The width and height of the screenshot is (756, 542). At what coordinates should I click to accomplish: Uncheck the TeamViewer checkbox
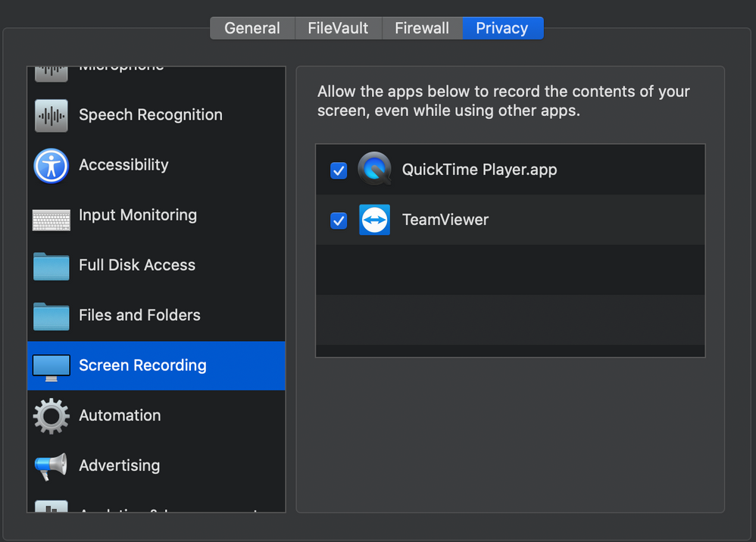339,221
